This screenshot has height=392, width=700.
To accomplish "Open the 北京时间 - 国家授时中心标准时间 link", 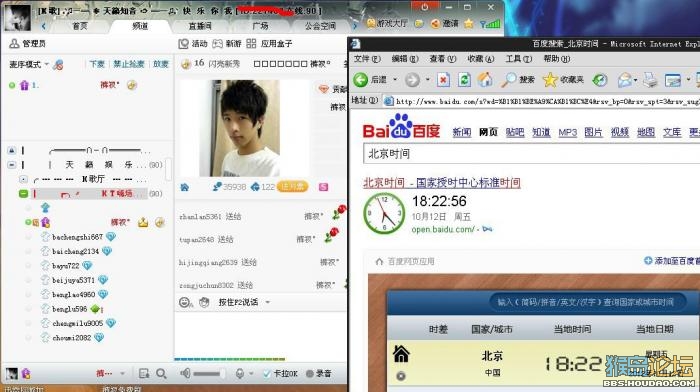I will [x=442, y=183].
